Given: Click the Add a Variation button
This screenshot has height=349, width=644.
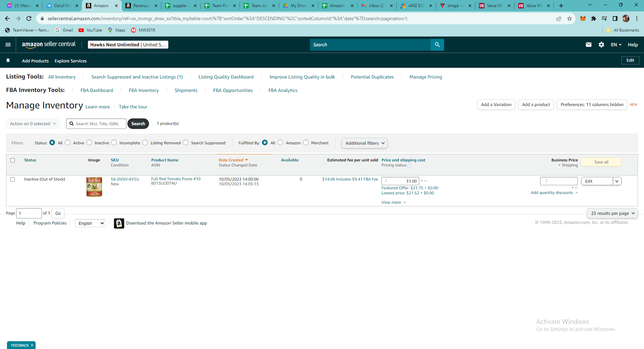Looking at the screenshot, I should coord(496,104).
